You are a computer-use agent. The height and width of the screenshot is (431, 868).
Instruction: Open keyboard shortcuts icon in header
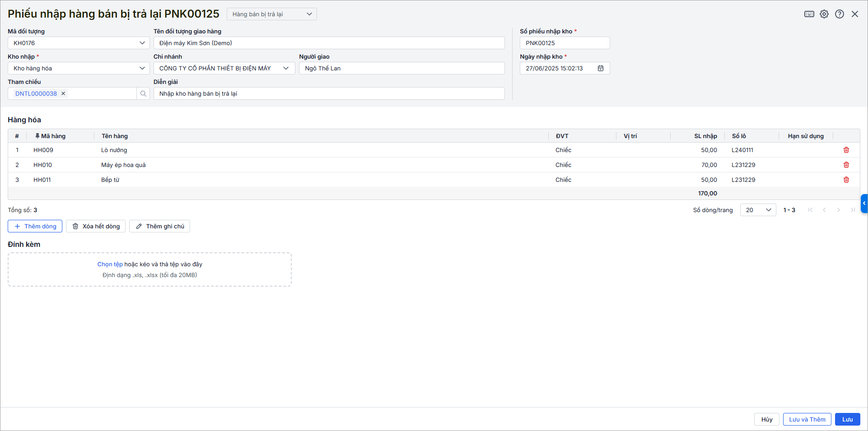(809, 14)
